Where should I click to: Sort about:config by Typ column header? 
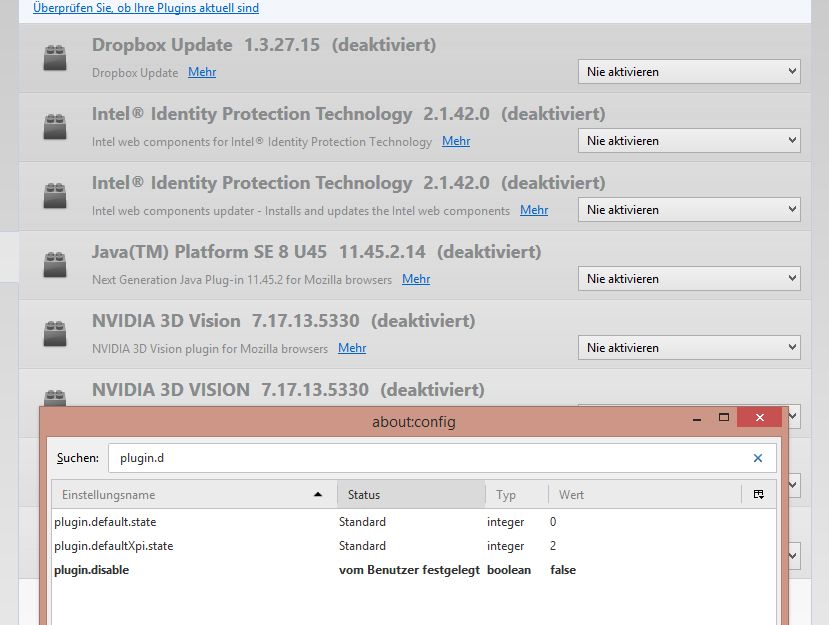click(x=517, y=494)
